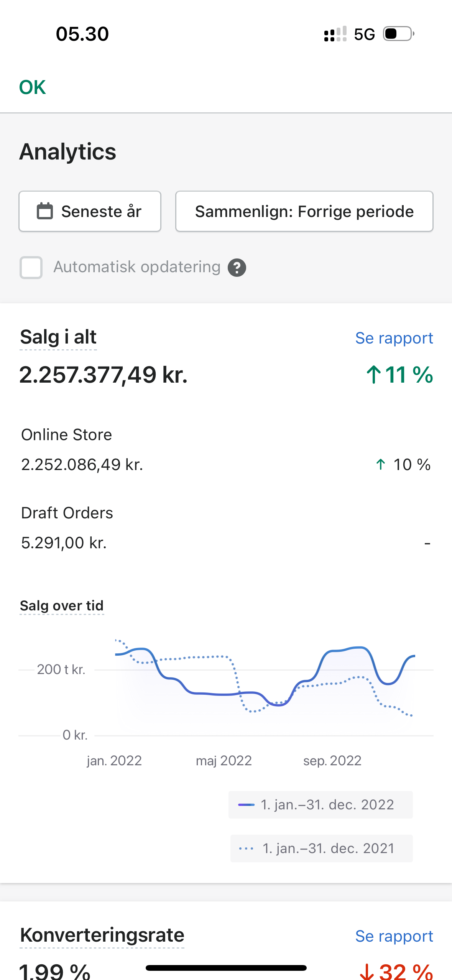
Task: Enable the Automatisk opdatering checkbox
Action: click(31, 267)
